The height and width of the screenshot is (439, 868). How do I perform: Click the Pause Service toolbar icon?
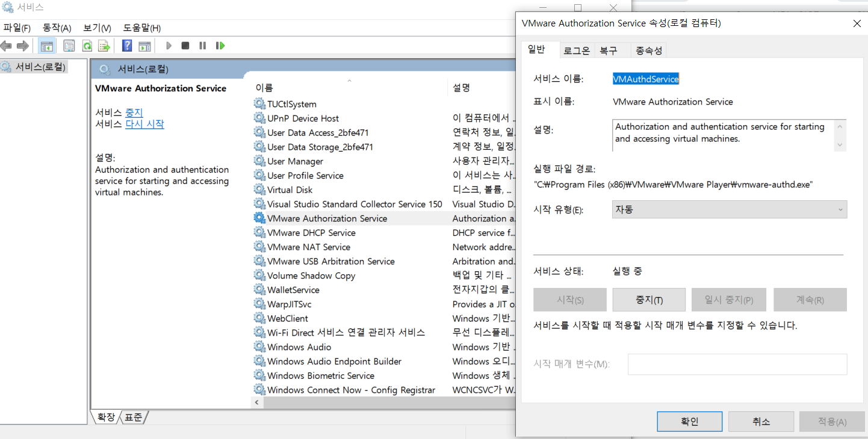coord(203,46)
